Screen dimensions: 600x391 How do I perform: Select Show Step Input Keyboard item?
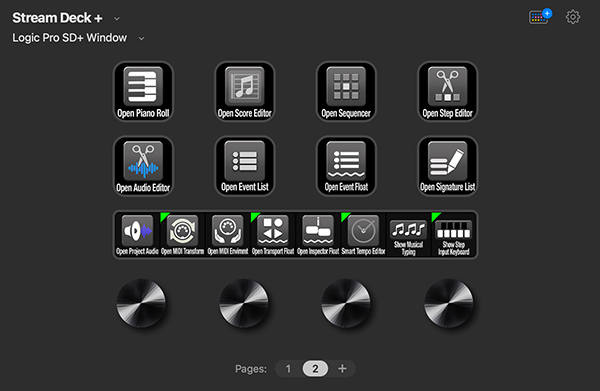[453, 235]
